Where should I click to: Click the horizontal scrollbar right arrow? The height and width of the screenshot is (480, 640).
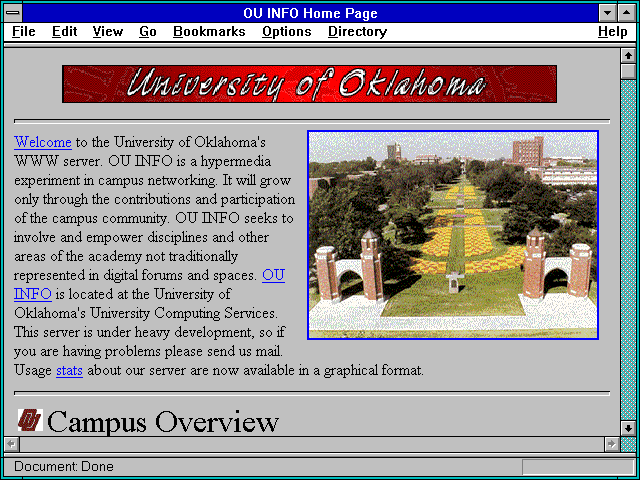pos(611,444)
